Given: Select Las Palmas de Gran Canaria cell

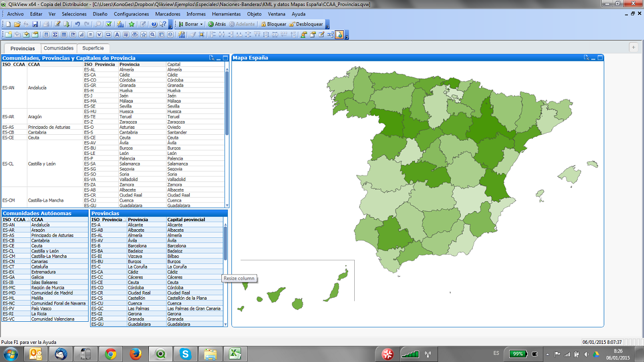Looking at the screenshot, I should click(194, 309).
